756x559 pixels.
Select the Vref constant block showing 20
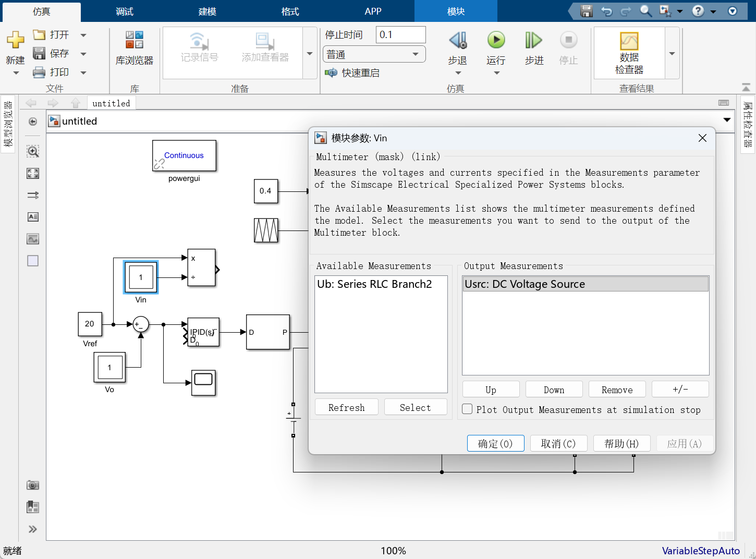(x=90, y=324)
